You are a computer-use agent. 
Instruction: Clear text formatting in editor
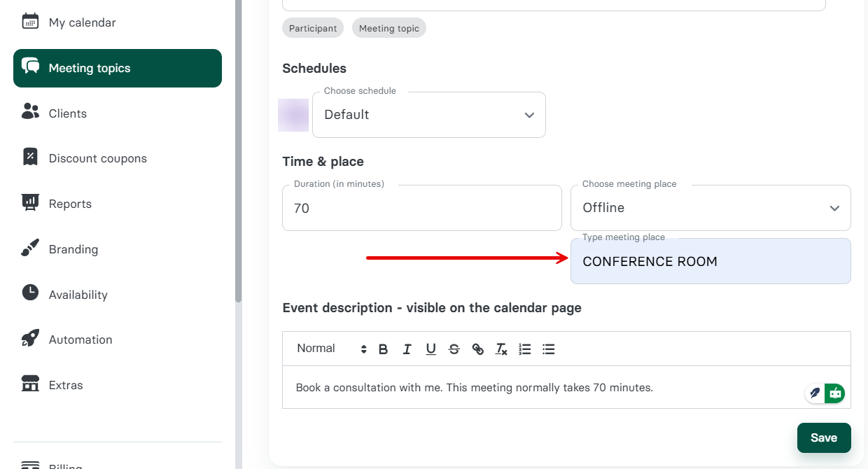pyautogui.click(x=501, y=349)
